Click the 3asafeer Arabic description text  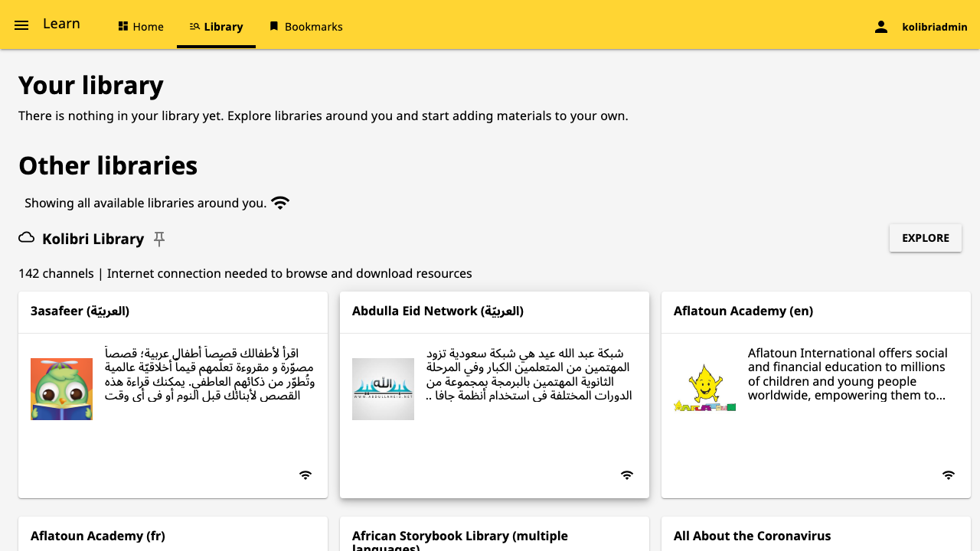210,374
